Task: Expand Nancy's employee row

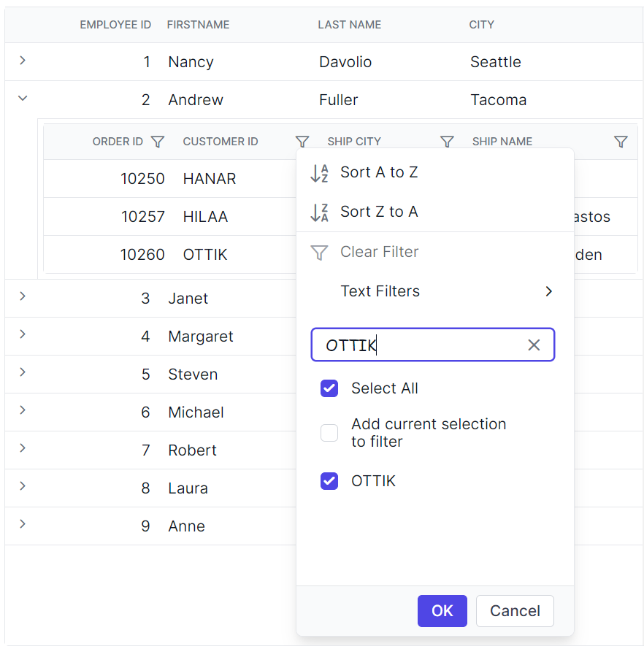Action: point(23,61)
